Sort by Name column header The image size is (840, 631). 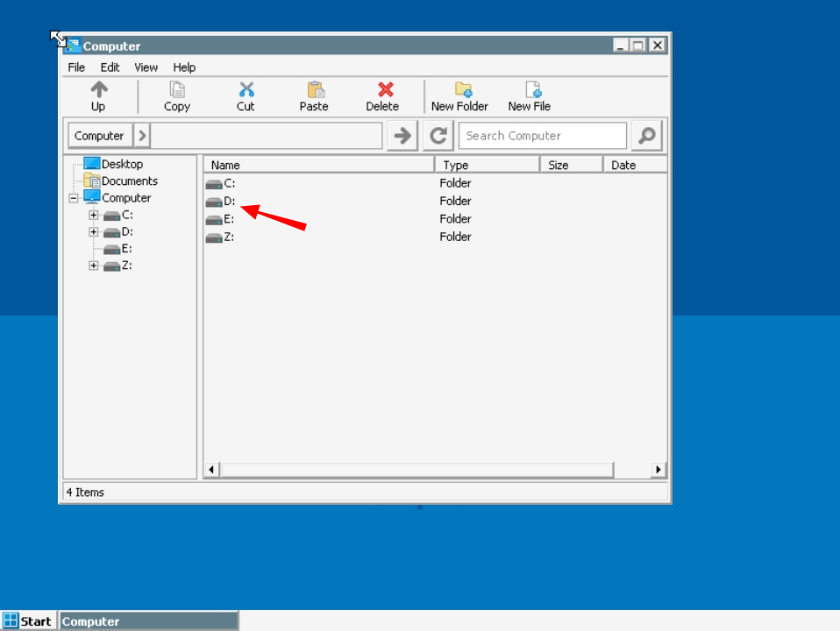pyautogui.click(x=319, y=165)
